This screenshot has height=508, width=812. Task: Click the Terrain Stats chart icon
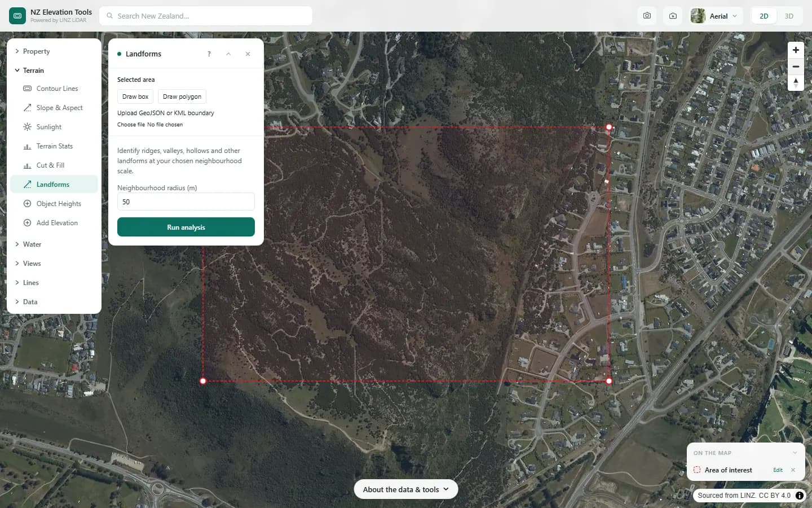[27, 147]
